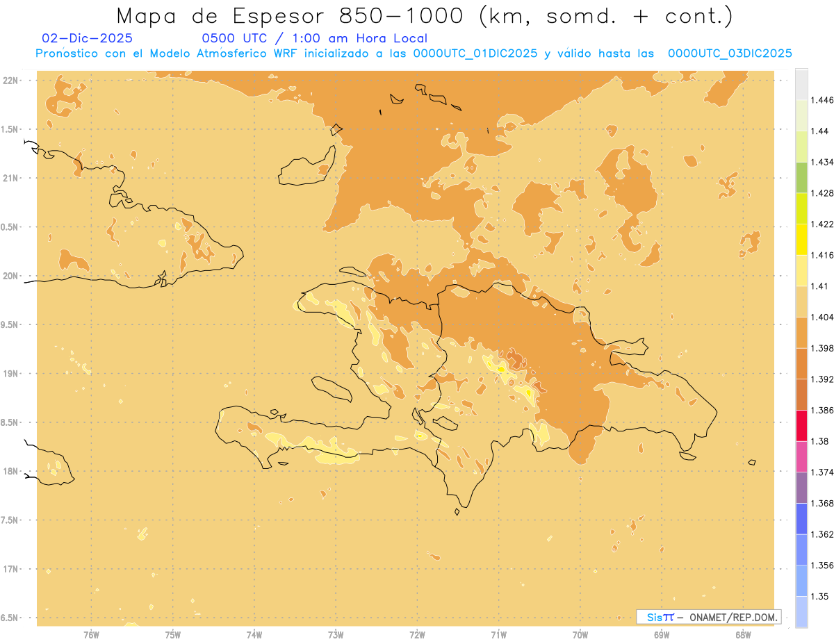Click the colorbar value '1.386'

point(822,410)
